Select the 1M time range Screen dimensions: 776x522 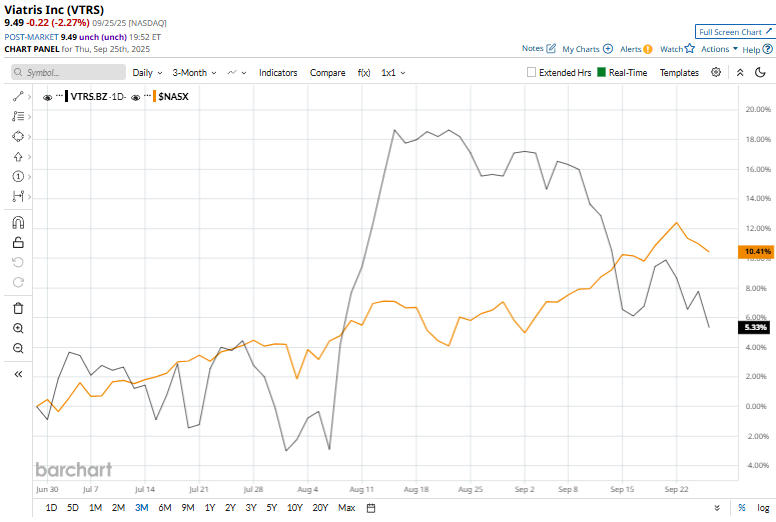click(x=96, y=508)
